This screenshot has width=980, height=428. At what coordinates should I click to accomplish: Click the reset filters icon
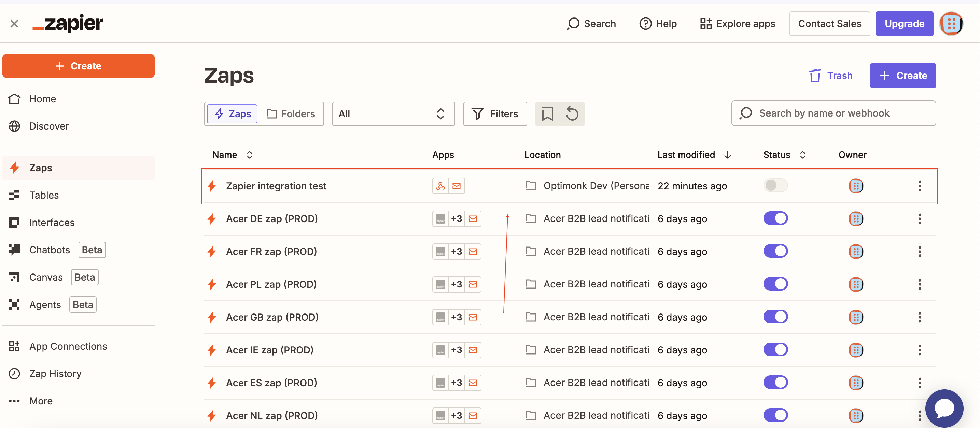[572, 114]
